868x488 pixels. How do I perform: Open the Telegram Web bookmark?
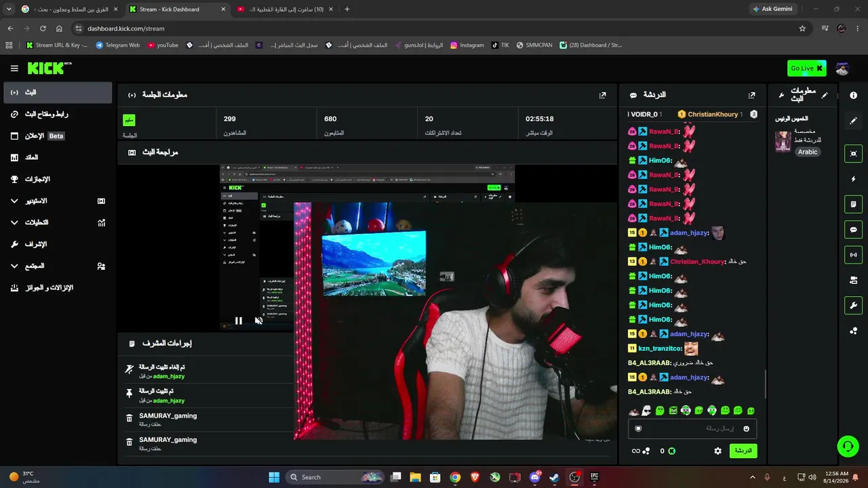click(x=118, y=45)
